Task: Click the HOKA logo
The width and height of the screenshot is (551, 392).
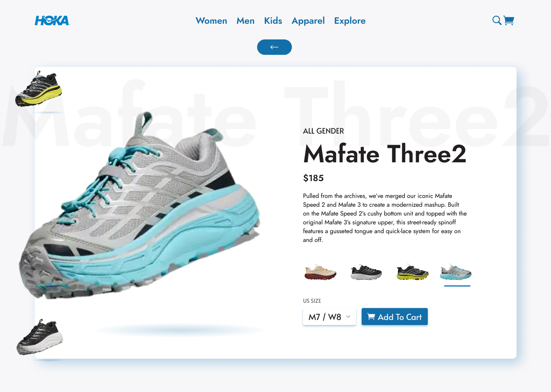Action: pos(52,21)
